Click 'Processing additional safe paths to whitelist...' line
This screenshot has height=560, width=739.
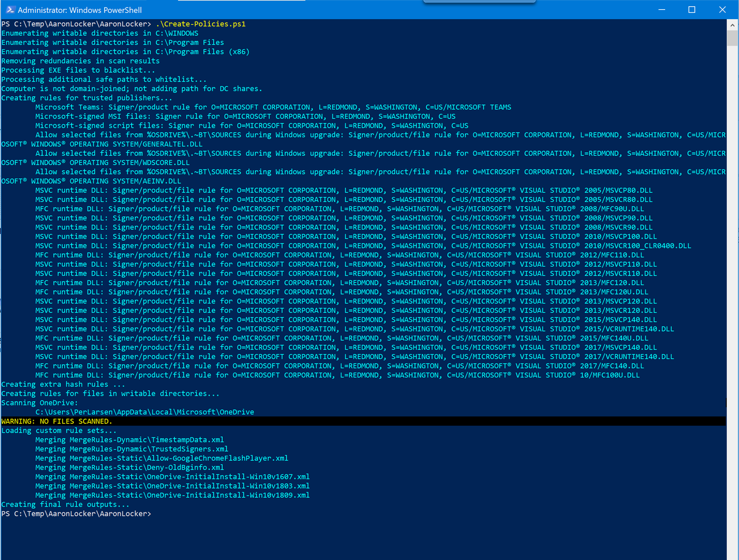pos(104,79)
